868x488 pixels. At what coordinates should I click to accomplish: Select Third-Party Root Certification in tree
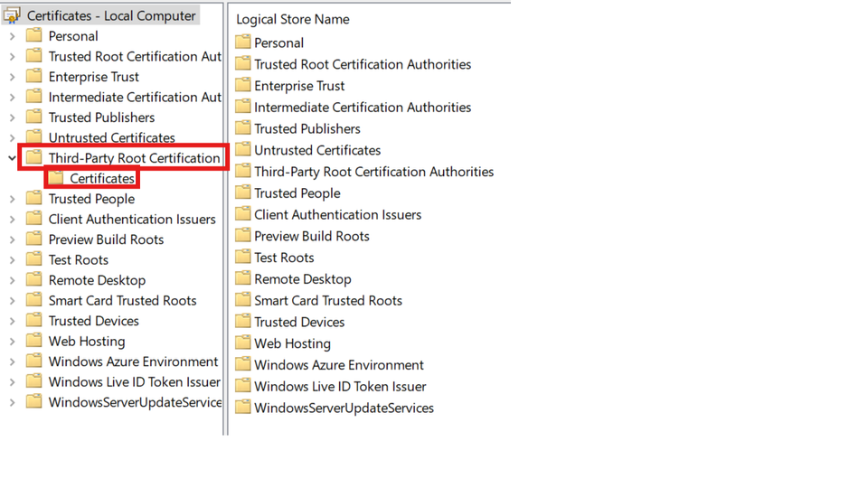(x=134, y=158)
